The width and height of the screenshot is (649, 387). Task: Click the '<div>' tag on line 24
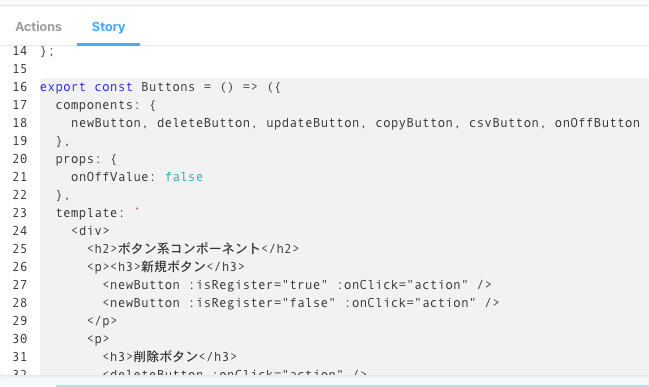point(90,231)
